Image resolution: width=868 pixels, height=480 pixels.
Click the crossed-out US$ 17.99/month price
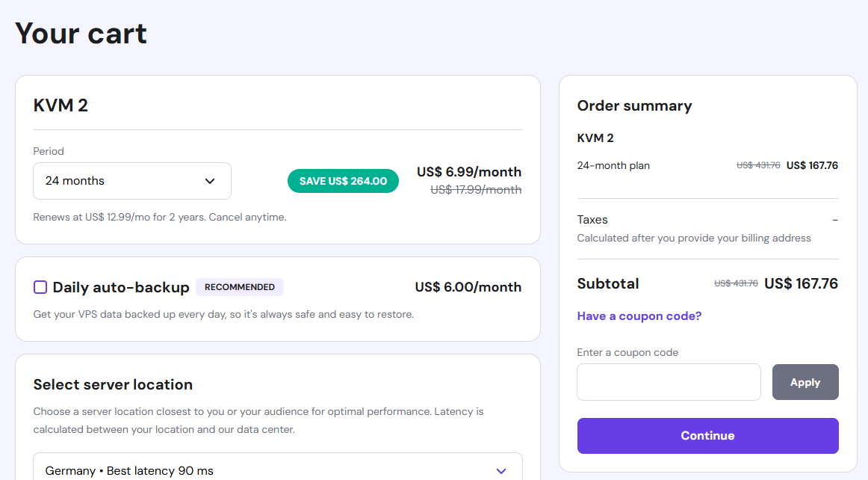(476, 190)
